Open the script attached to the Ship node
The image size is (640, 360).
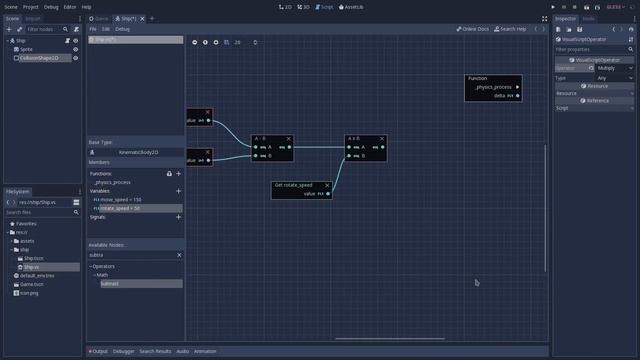[67, 41]
